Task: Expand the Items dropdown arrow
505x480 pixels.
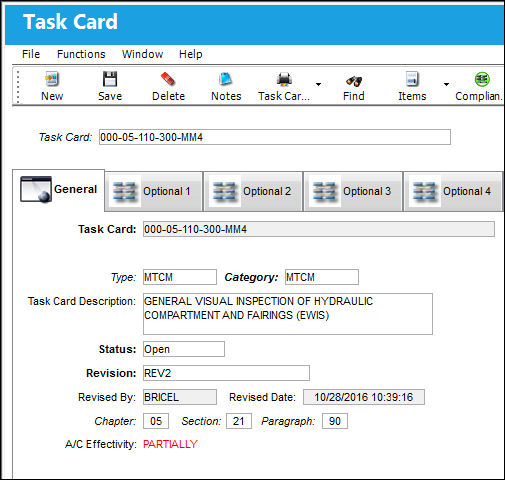Action: 446,84
